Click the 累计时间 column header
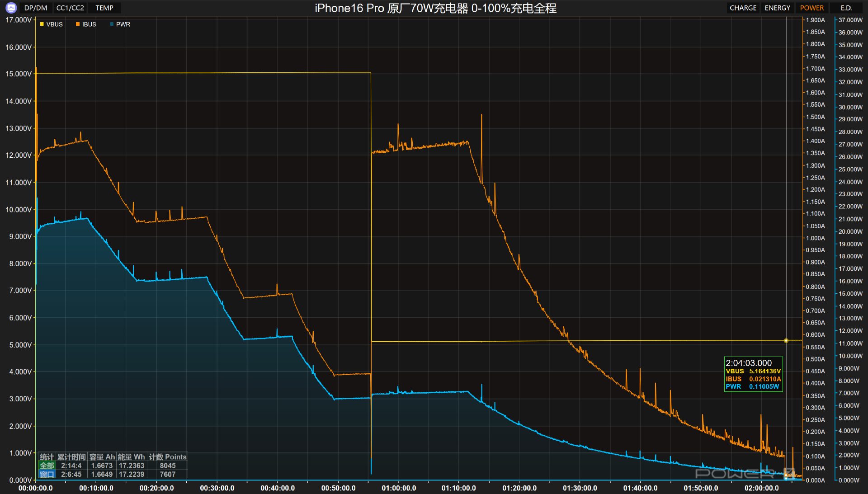The height and width of the screenshot is (494, 868). 71,457
